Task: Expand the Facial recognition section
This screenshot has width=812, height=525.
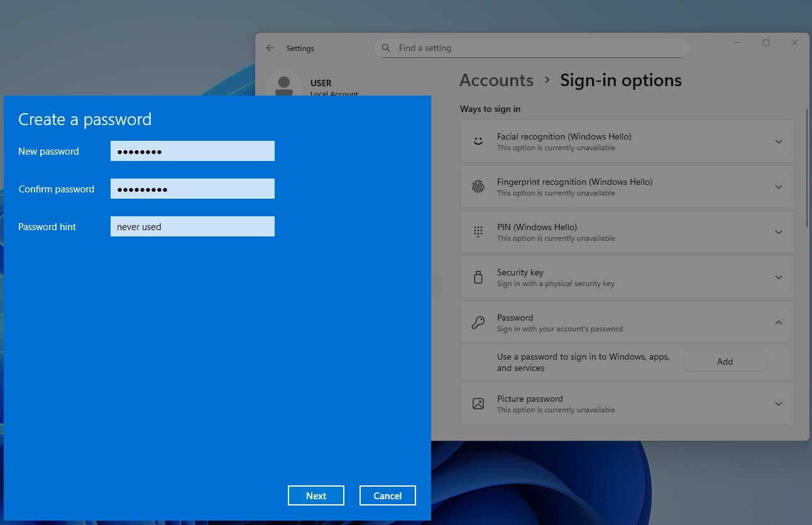Action: (x=779, y=141)
